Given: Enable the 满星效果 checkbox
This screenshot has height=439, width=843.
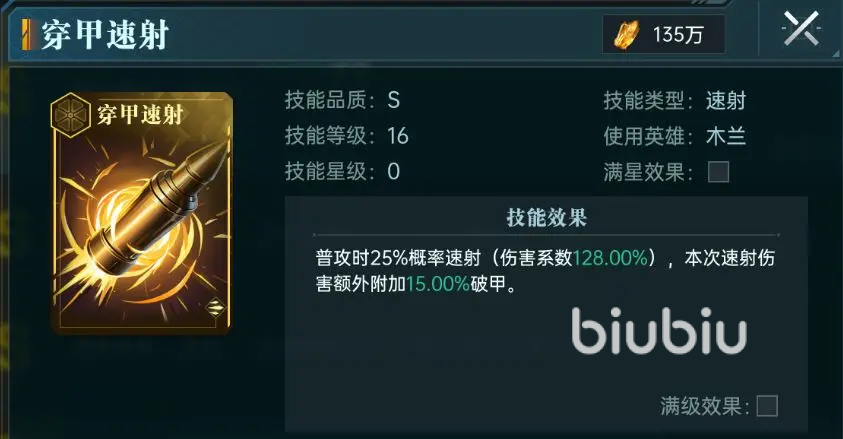Looking at the screenshot, I should pos(718,172).
